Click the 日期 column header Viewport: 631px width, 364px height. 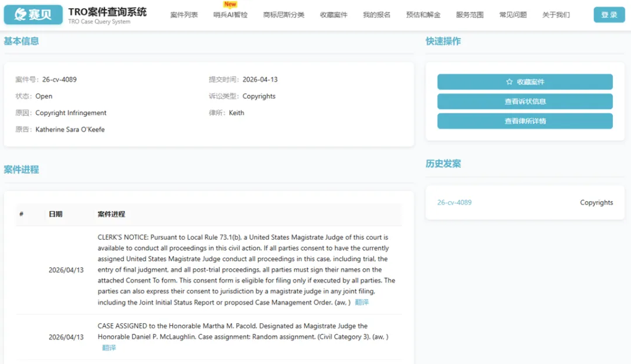[56, 214]
